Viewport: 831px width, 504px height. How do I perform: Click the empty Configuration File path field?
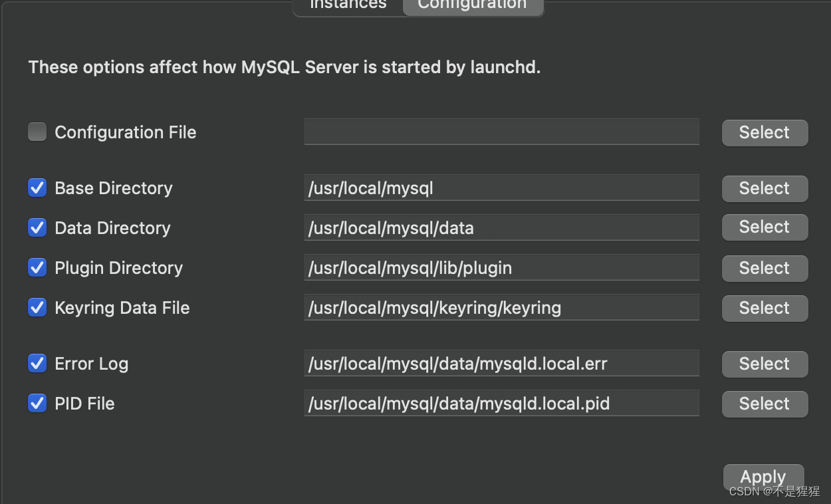click(x=501, y=132)
